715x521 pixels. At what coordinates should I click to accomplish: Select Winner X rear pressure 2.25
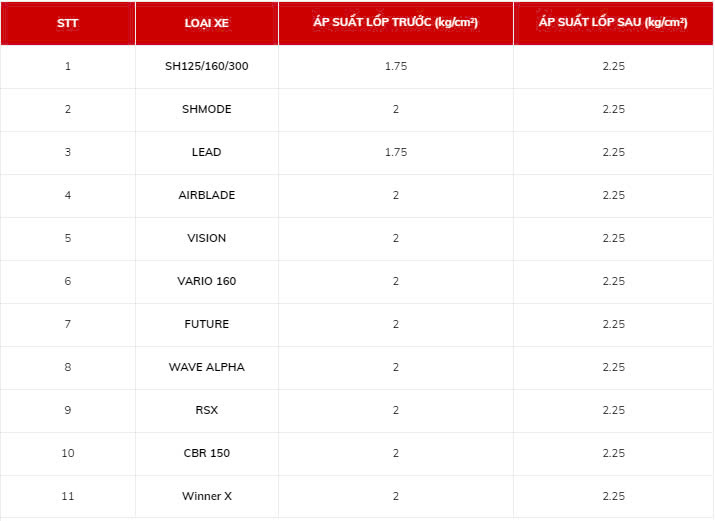click(x=613, y=496)
